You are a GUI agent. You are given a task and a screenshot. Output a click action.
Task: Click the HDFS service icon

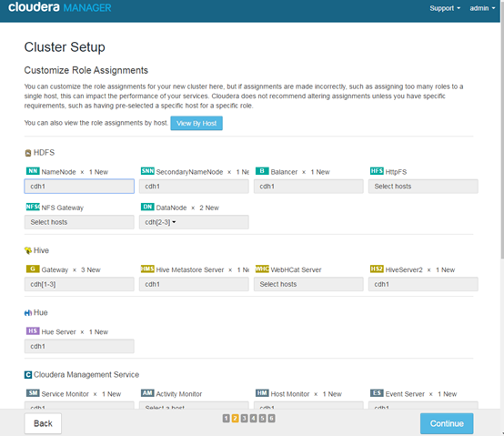[28, 153]
